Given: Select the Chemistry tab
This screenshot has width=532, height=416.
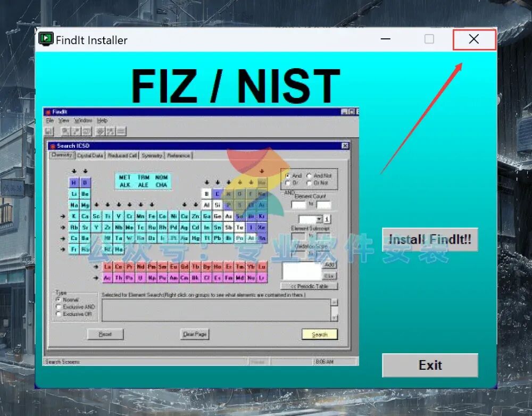Looking at the screenshot, I should click(62, 155).
